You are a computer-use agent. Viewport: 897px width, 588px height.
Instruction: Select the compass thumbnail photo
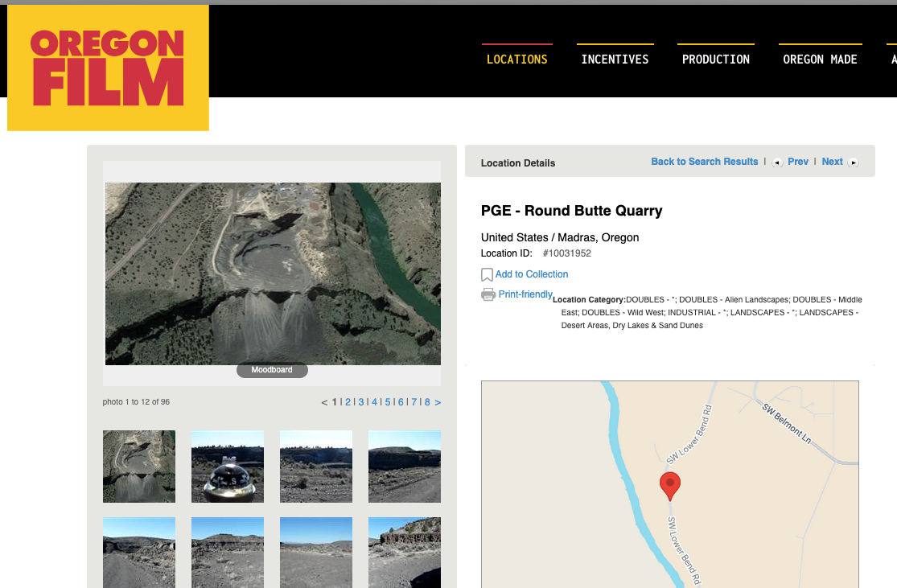click(227, 467)
